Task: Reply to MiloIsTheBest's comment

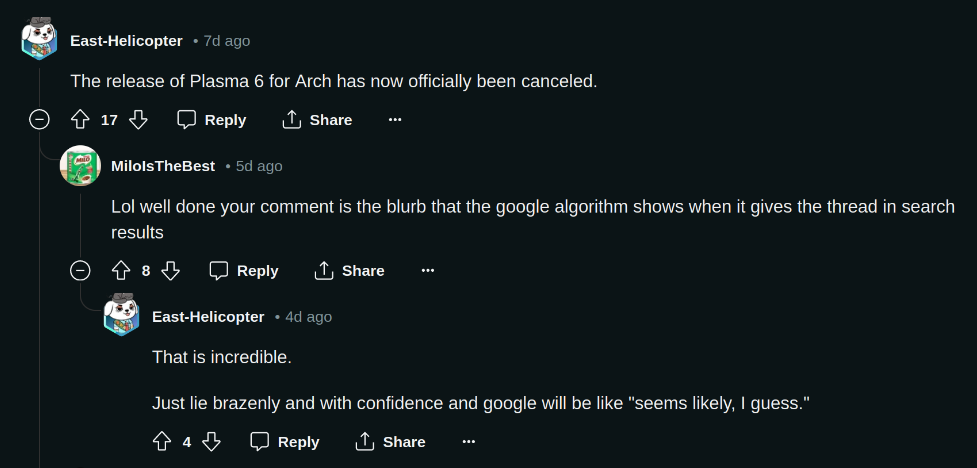Action: (x=244, y=270)
